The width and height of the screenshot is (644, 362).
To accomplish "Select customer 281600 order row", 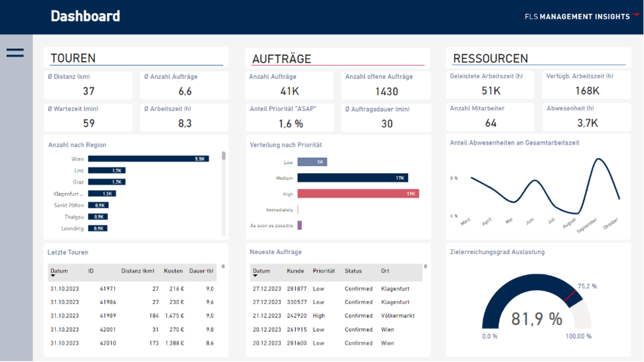I will [x=336, y=343].
